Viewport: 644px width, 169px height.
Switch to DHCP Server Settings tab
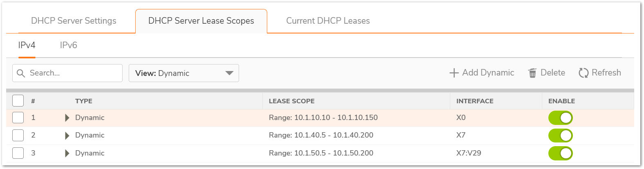74,21
